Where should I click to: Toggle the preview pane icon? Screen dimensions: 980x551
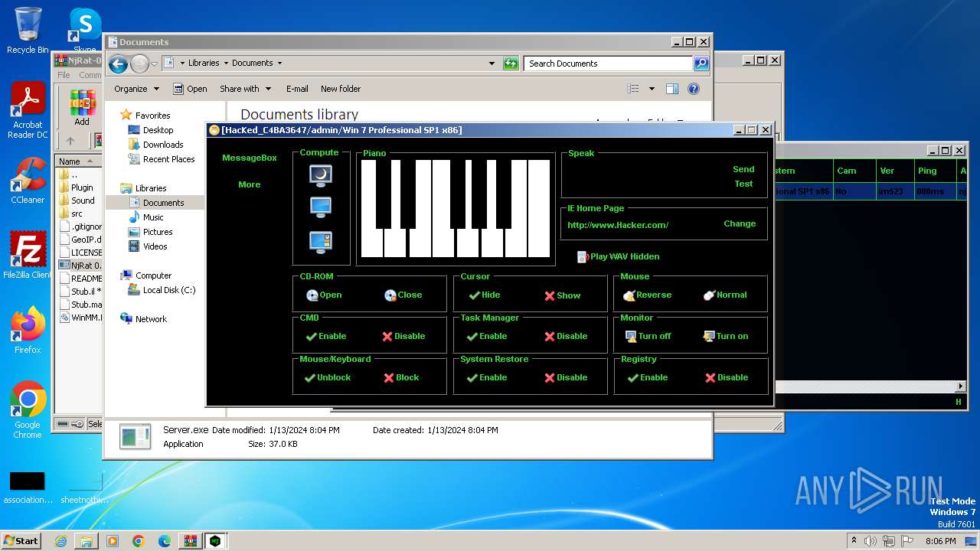tap(671, 89)
